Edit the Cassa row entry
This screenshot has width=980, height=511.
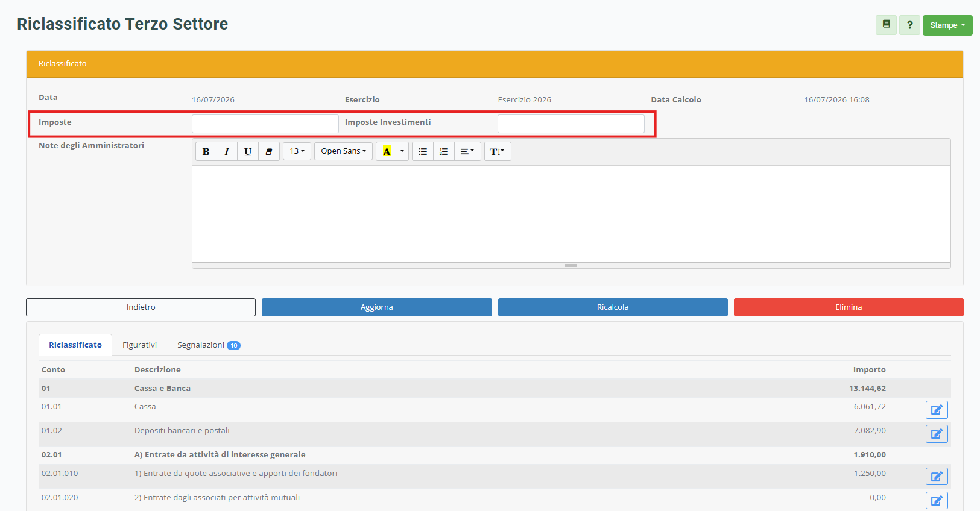click(x=937, y=410)
